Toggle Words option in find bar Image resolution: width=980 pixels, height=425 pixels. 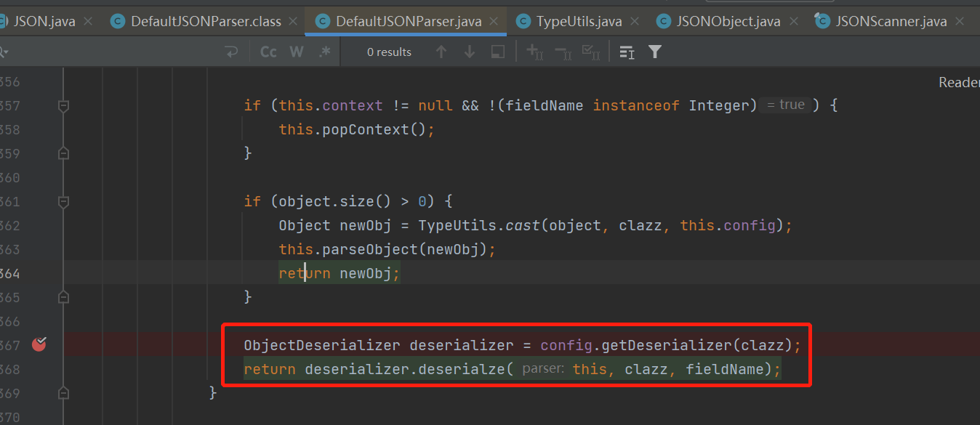click(297, 52)
